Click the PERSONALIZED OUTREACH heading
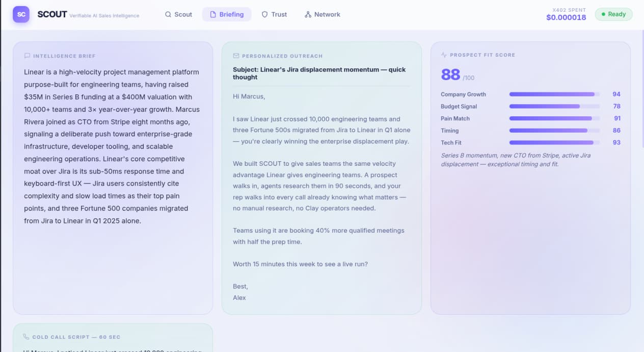 tap(282, 56)
